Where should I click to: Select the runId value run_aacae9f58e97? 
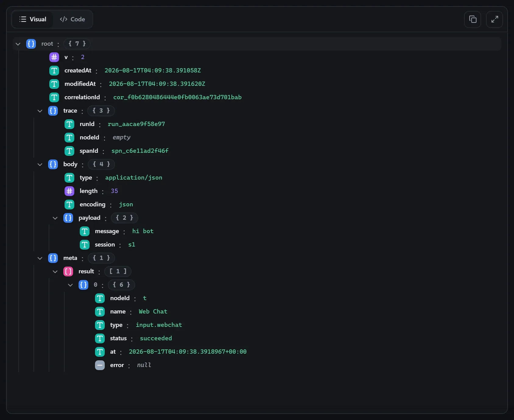(136, 124)
